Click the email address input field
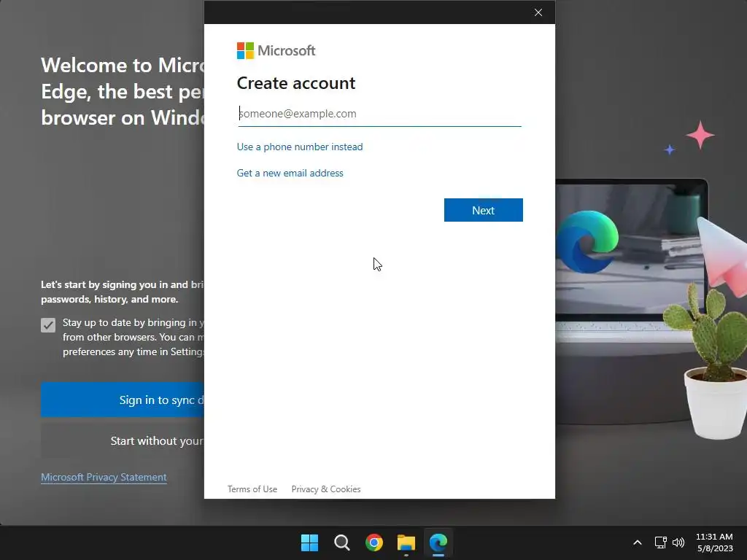The image size is (747, 560). click(x=379, y=114)
